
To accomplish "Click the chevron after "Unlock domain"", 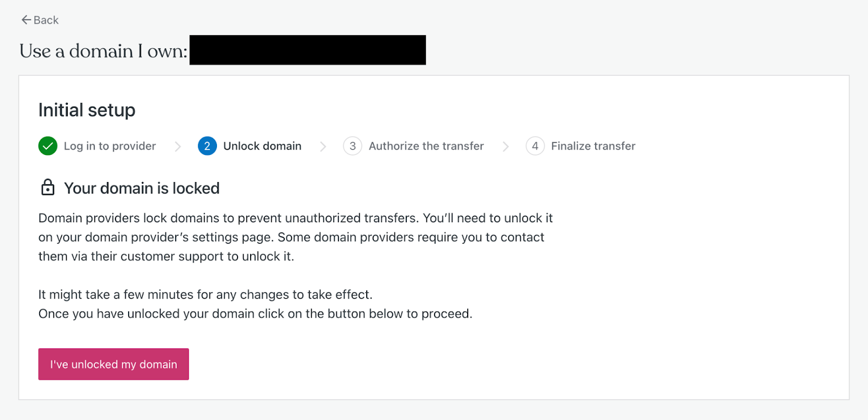I will click(x=323, y=146).
